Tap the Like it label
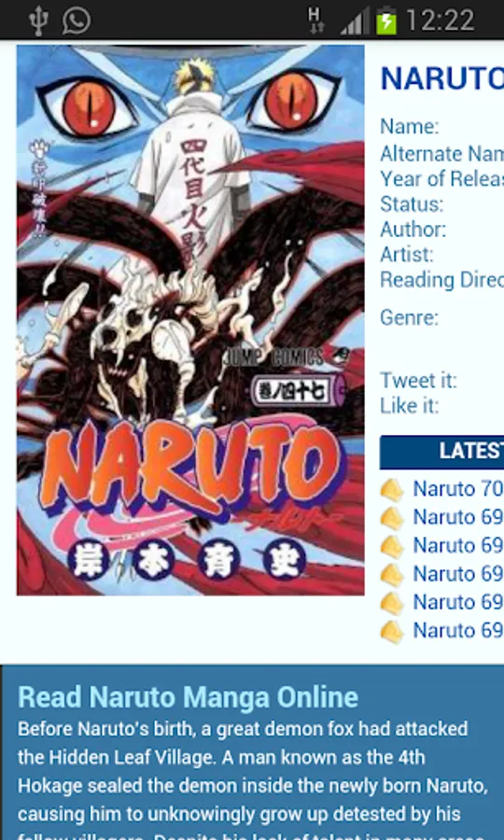The height and width of the screenshot is (840, 504). pos(409,406)
